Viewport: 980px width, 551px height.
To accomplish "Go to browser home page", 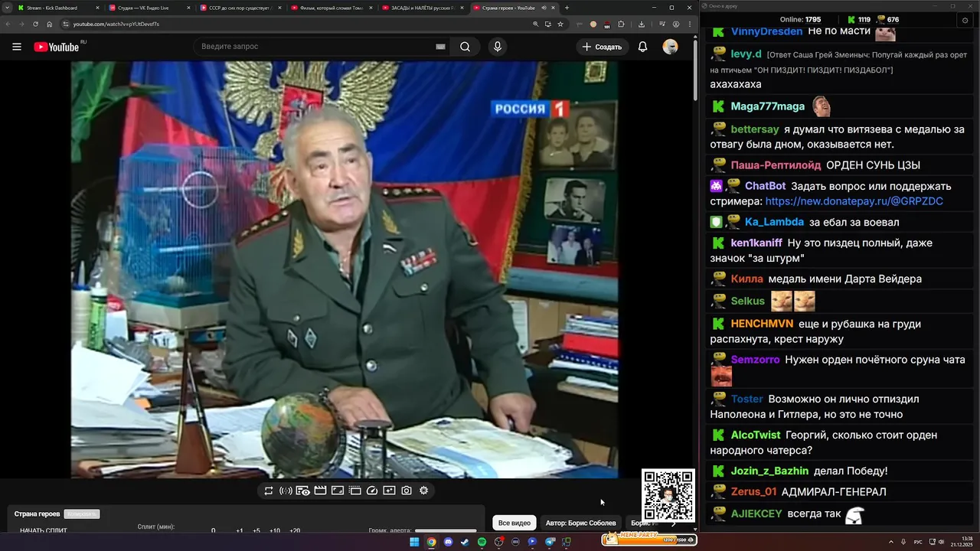I will point(50,24).
